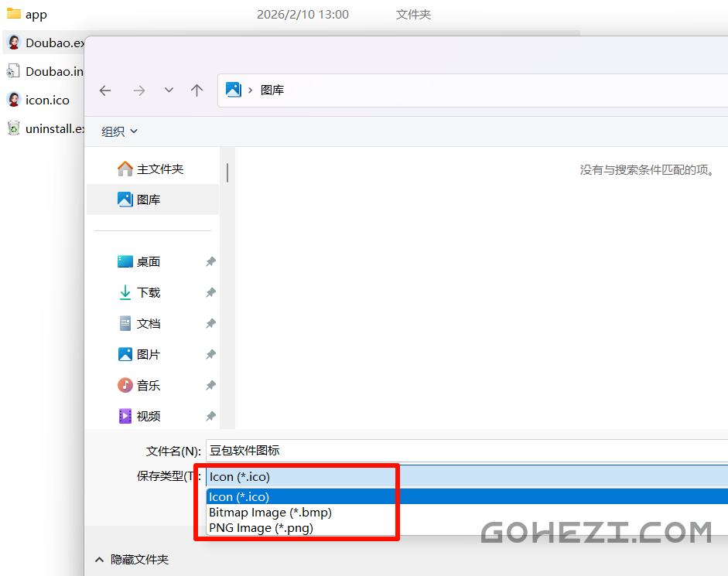Open 音乐 music folder
Image resolution: width=728 pixels, height=576 pixels.
pos(148,385)
